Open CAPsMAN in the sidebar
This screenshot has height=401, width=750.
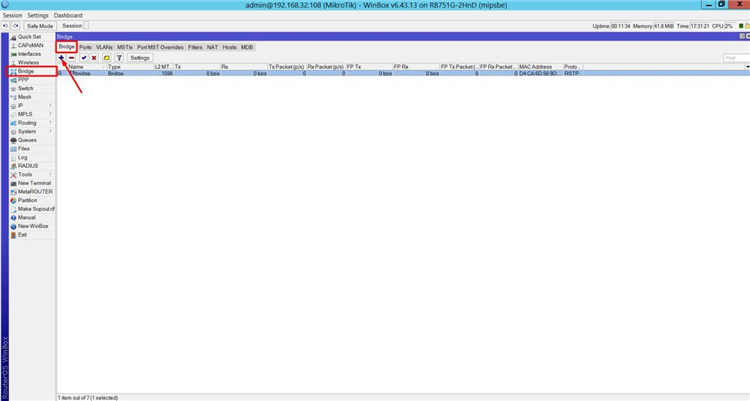(31, 45)
